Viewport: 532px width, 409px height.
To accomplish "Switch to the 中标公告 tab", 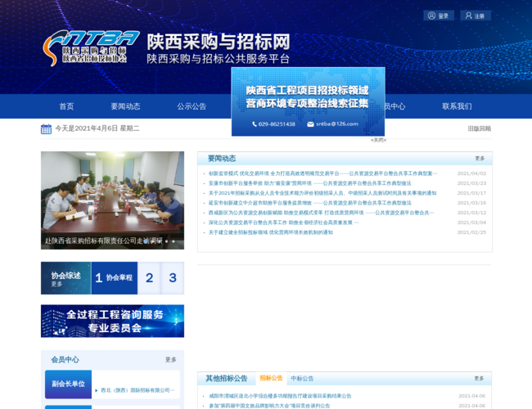I will pos(302,379).
